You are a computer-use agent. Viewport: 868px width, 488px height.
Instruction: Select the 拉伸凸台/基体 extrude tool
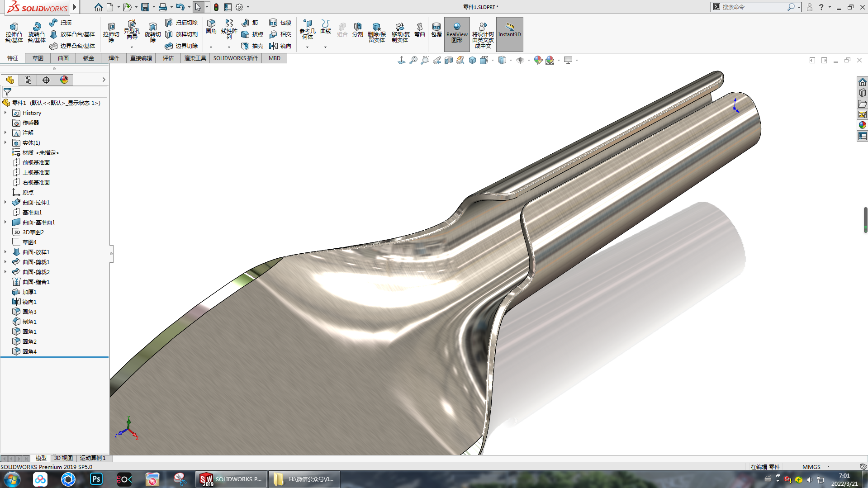click(14, 33)
